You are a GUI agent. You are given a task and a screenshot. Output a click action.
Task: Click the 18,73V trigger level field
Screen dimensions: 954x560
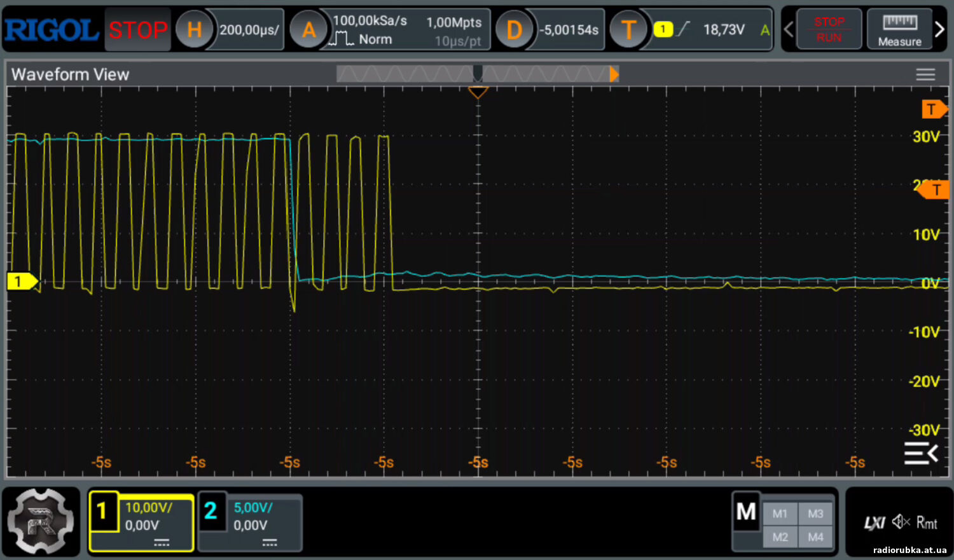724,30
